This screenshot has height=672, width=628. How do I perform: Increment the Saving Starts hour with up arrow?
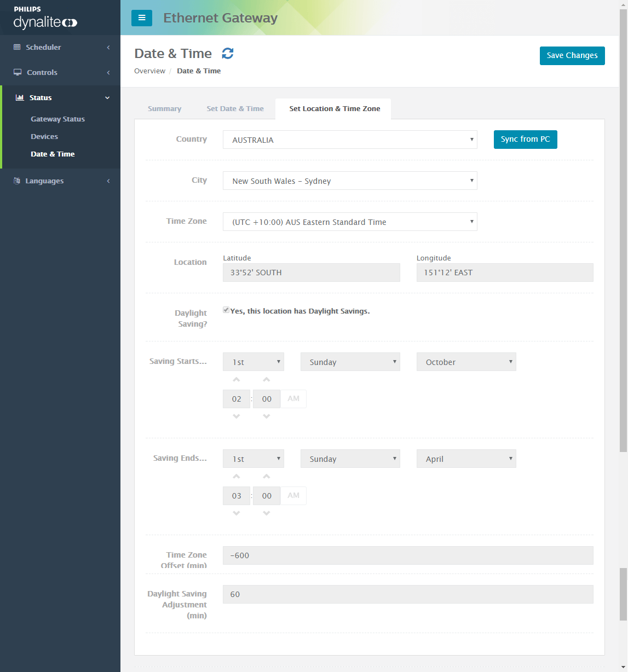tap(236, 379)
